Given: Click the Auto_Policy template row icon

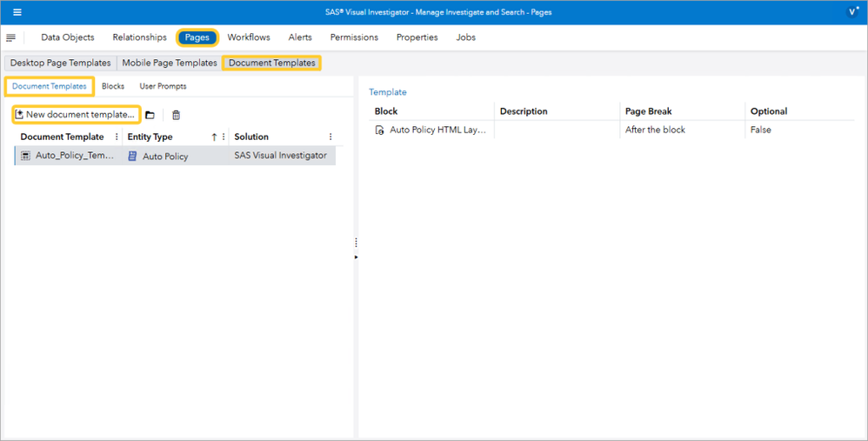Looking at the screenshot, I should click(x=25, y=156).
